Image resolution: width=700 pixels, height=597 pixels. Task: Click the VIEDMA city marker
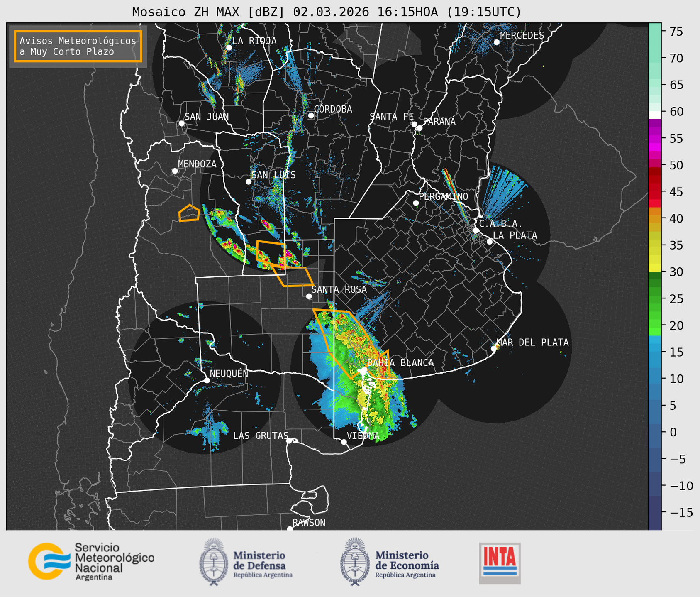pos(344,442)
